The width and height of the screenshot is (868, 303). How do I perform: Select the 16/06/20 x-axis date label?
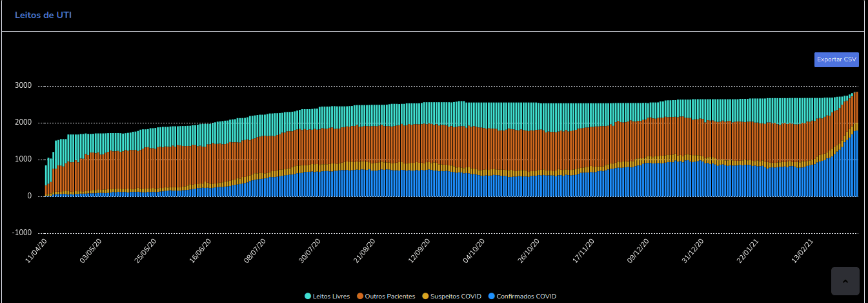pyautogui.click(x=201, y=250)
